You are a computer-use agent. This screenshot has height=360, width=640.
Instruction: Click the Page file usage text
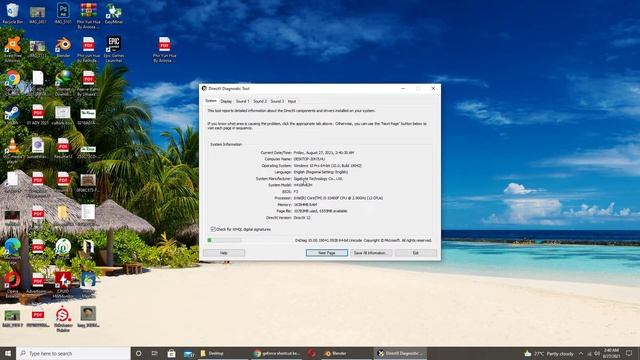(320, 211)
